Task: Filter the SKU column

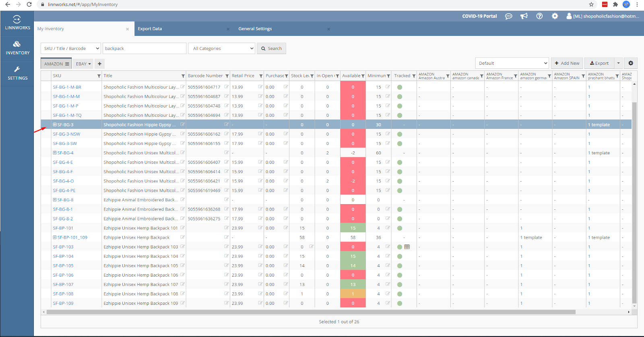Action: coord(99,76)
